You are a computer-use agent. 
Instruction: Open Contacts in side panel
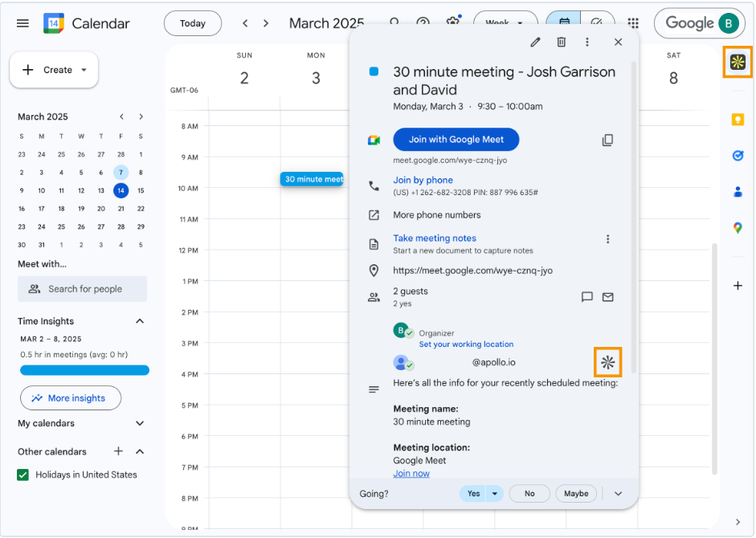738,191
